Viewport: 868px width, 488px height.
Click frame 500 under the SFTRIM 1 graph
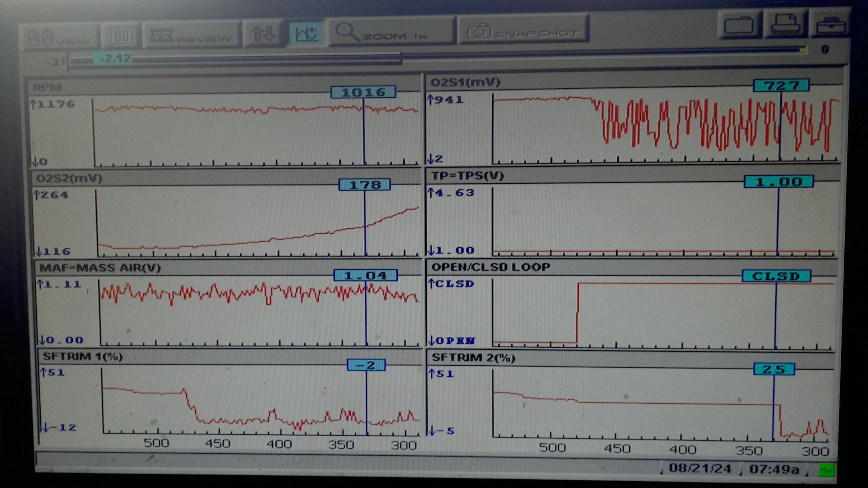pyautogui.click(x=156, y=443)
